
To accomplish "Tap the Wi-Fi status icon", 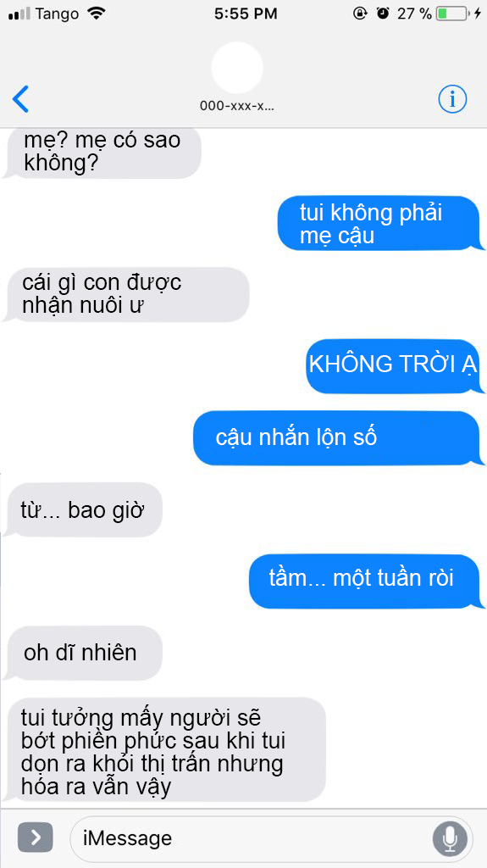I will click(x=97, y=14).
